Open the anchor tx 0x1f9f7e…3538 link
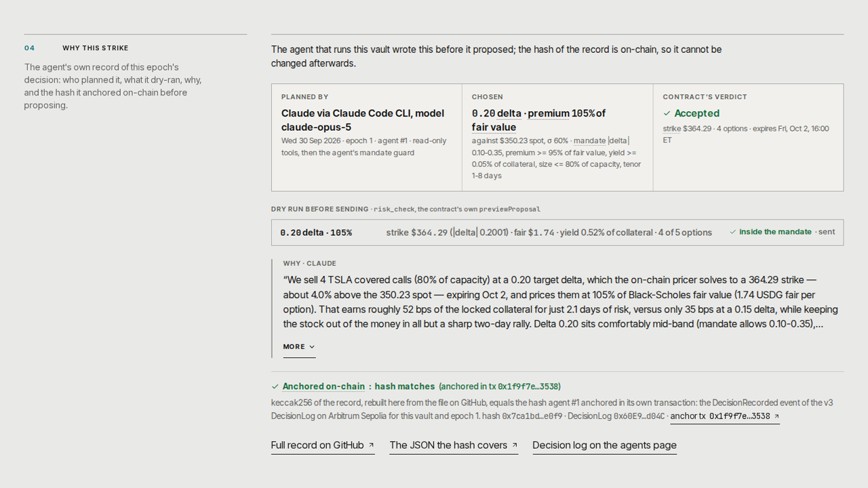Screen dimensions: 868x488 pos(725,416)
